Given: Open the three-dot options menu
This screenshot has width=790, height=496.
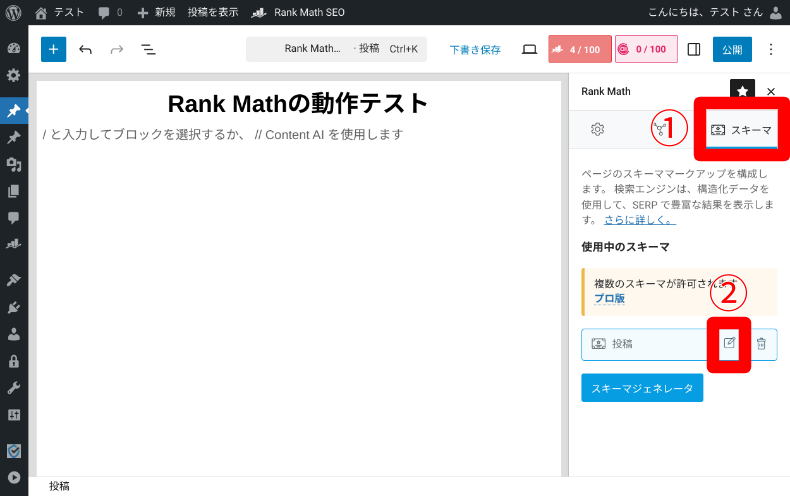Looking at the screenshot, I should [770, 49].
